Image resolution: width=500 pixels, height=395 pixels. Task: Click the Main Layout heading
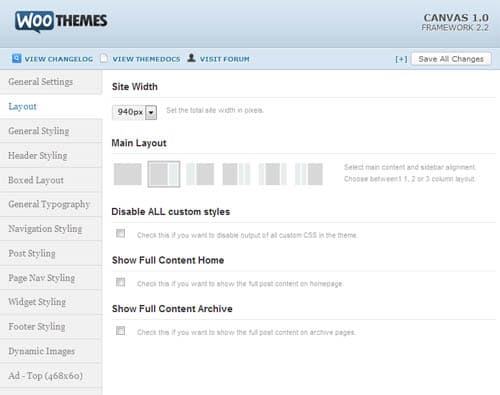point(139,143)
